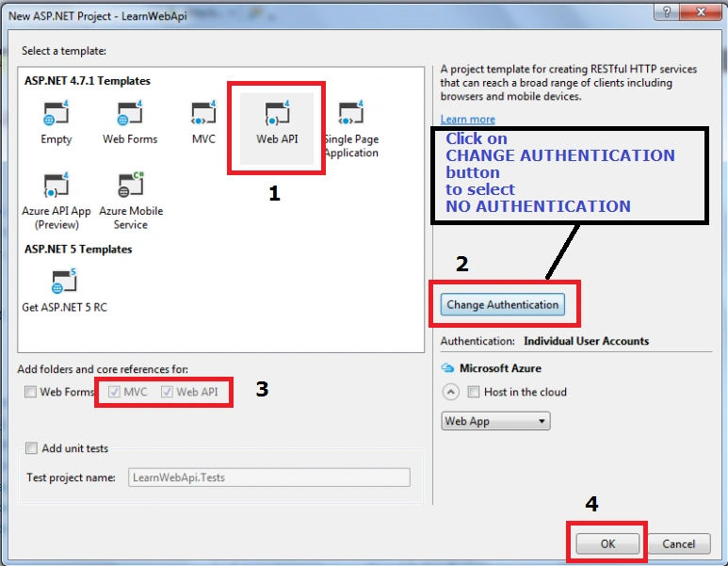The width and height of the screenshot is (728, 566).
Task: Click the Select a template label
Action: [x=64, y=51]
